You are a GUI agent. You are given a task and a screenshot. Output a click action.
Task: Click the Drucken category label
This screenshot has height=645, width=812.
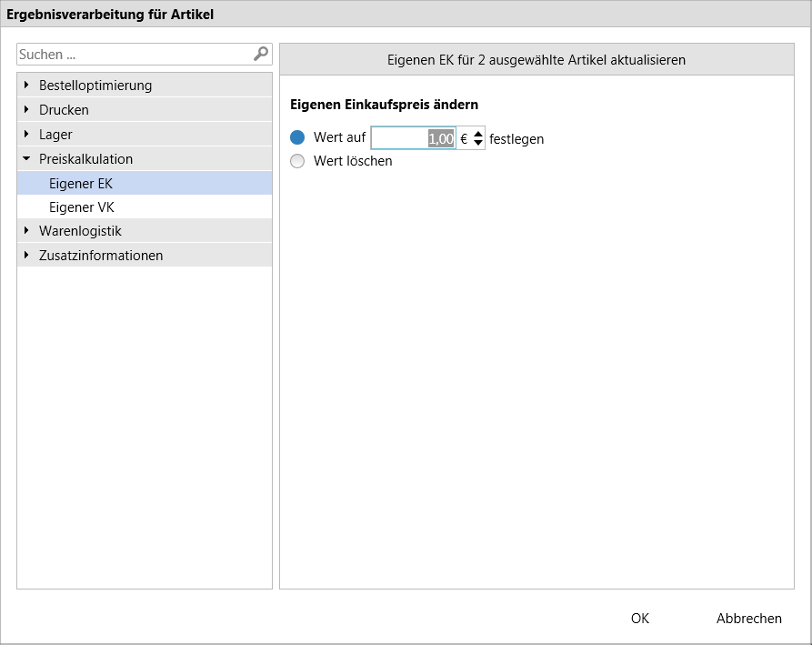tap(64, 110)
